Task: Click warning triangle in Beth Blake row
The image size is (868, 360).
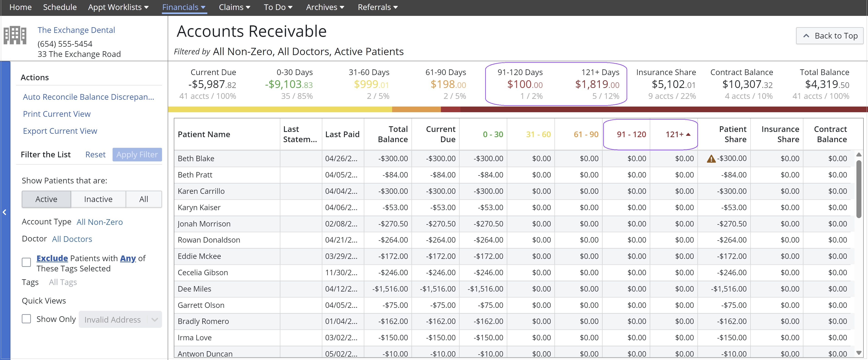Action: coord(711,159)
